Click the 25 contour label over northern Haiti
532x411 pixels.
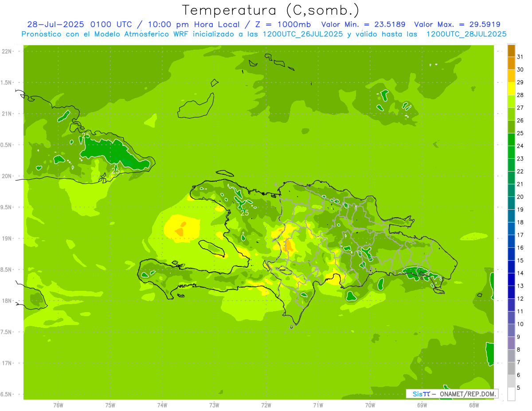coord(244,213)
